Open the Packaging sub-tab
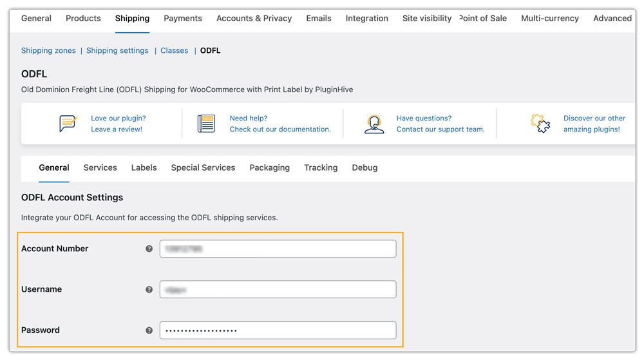The width and height of the screenshot is (644, 360). point(270,168)
